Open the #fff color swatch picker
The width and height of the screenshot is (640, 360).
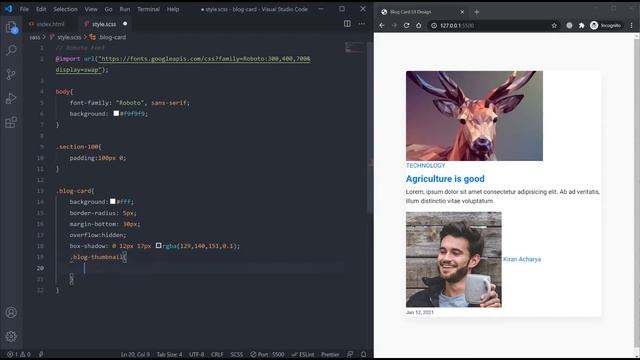point(113,201)
